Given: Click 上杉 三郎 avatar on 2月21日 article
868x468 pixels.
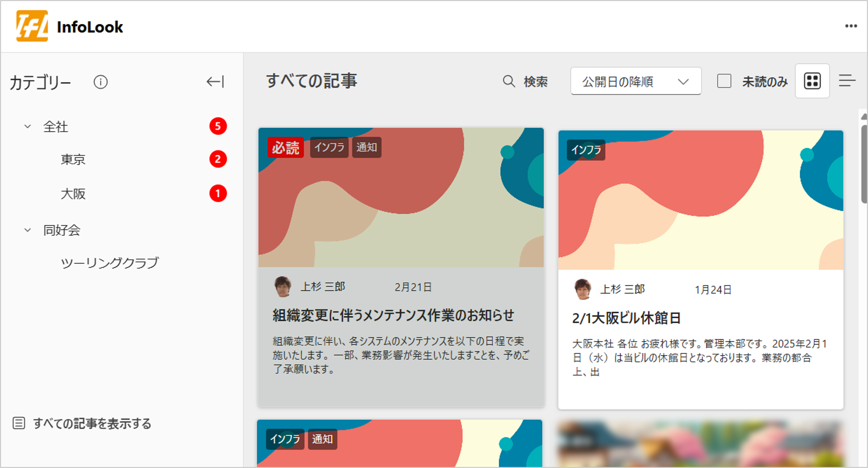Looking at the screenshot, I should click(282, 287).
